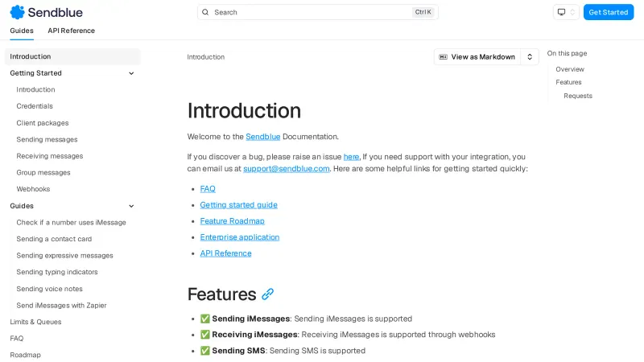Jump to Requests in On this page
This screenshot has height=362, width=644.
[x=577, y=96]
